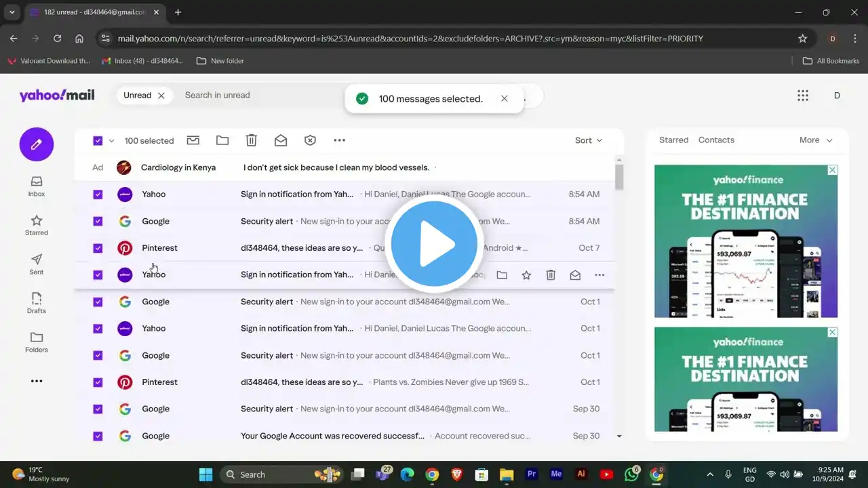
Task: Open the Drafts folder in sidebar
Action: (x=37, y=304)
